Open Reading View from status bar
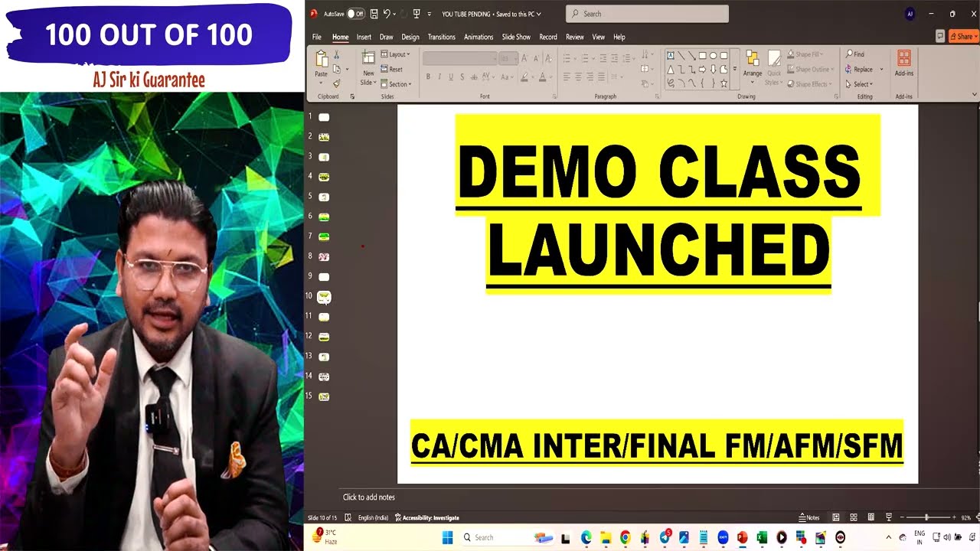This screenshot has width=980, height=551. tap(871, 517)
